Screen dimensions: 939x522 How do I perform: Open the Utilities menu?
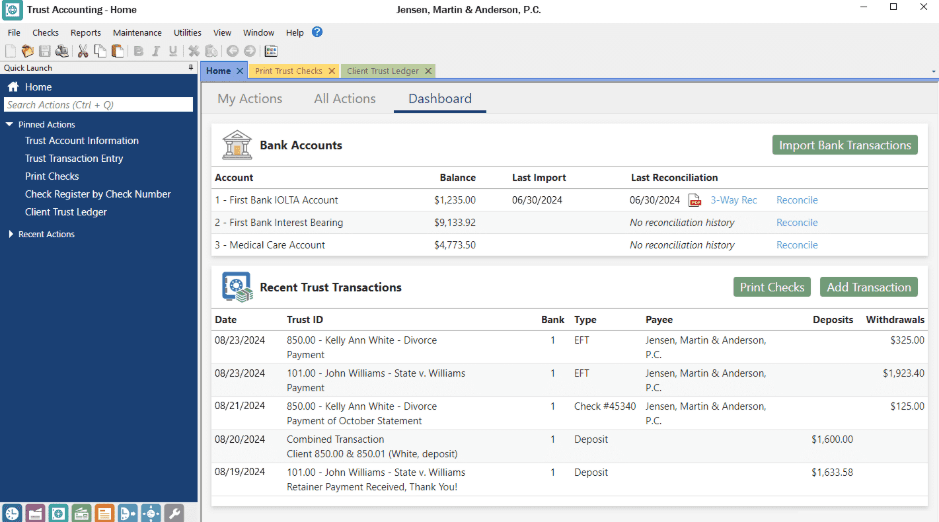point(187,33)
